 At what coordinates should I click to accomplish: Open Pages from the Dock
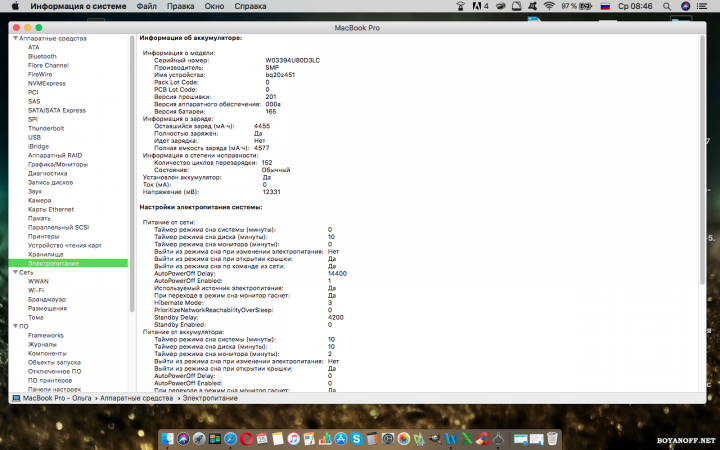309,439
